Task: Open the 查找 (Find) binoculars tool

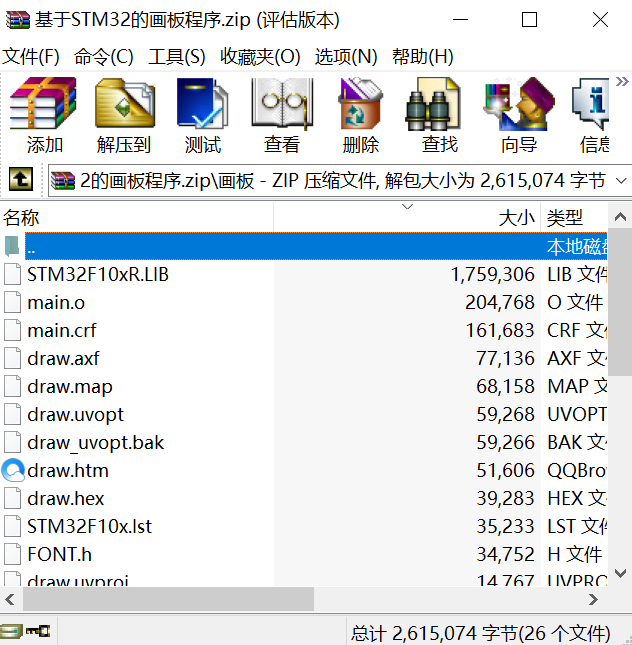Action: click(x=439, y=116)
